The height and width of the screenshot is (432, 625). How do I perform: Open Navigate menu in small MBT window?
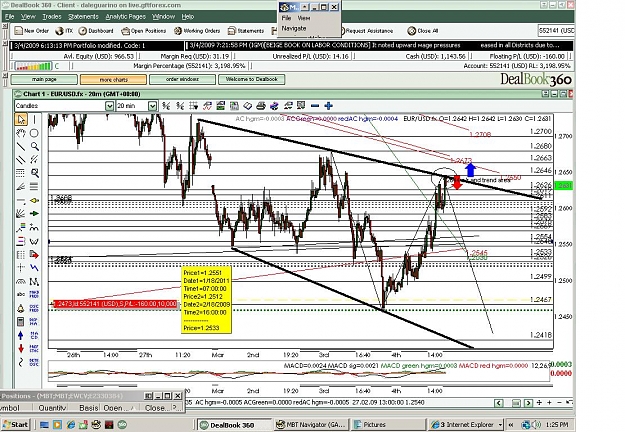(x=294, y=28)
